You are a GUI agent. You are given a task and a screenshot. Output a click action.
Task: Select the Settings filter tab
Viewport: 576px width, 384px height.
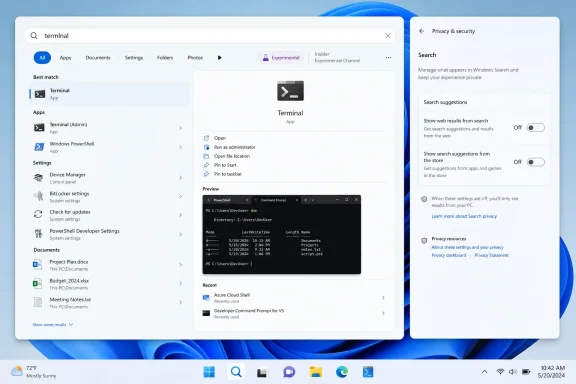pyautogui.click(x=134, y=58)
